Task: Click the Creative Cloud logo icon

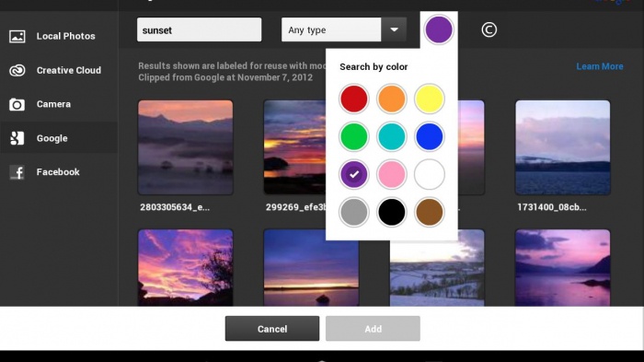Action: (x=17, y=70)
